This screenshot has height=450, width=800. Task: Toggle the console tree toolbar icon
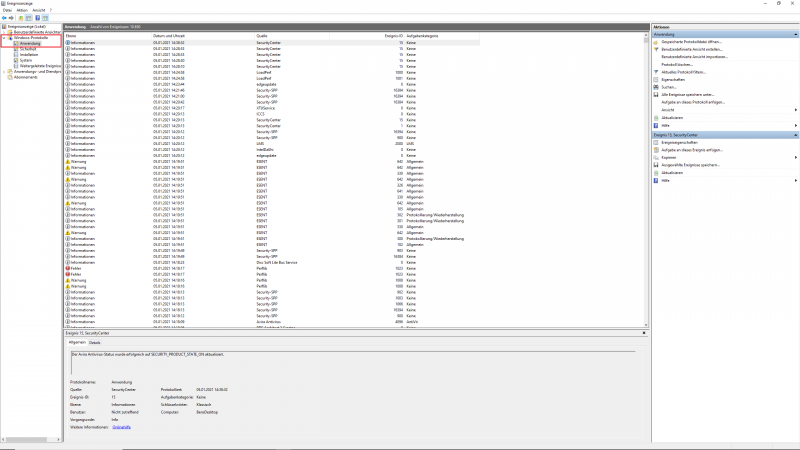coord(29,18)
